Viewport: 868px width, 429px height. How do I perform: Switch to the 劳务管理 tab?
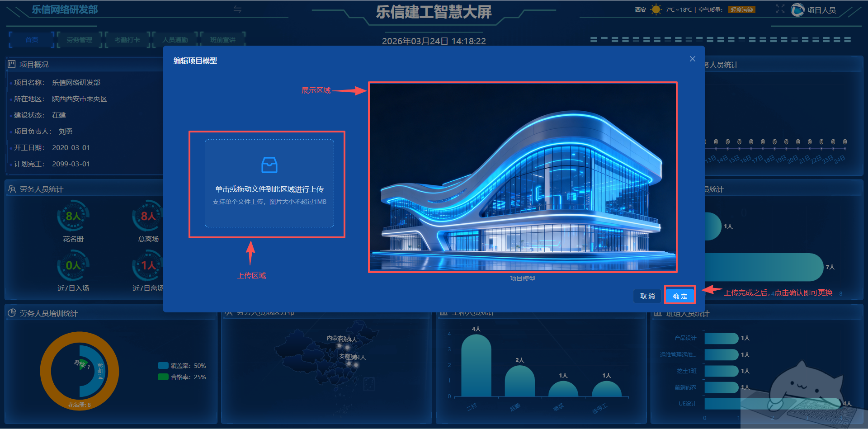point(79,40)
